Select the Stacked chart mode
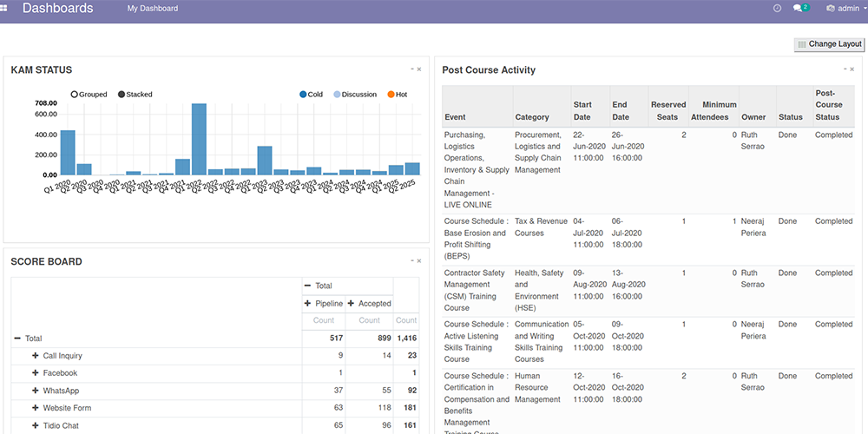Screen dimensions: 868x434 point(122,94)
